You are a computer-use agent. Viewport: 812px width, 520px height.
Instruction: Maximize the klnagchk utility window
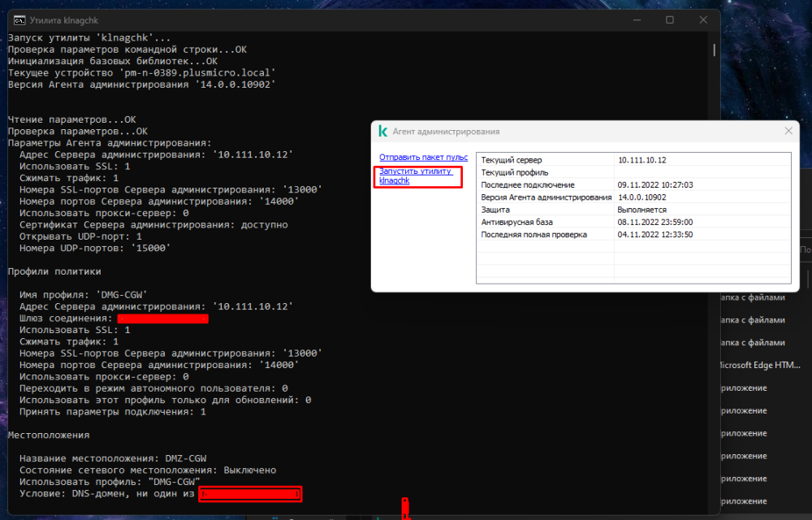point(670,19)
